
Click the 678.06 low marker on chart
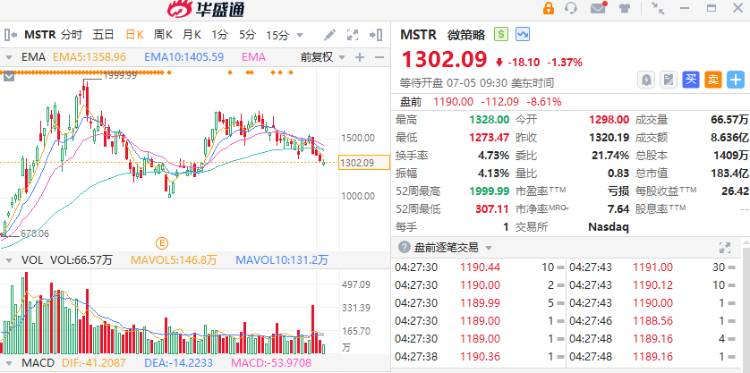35,233
